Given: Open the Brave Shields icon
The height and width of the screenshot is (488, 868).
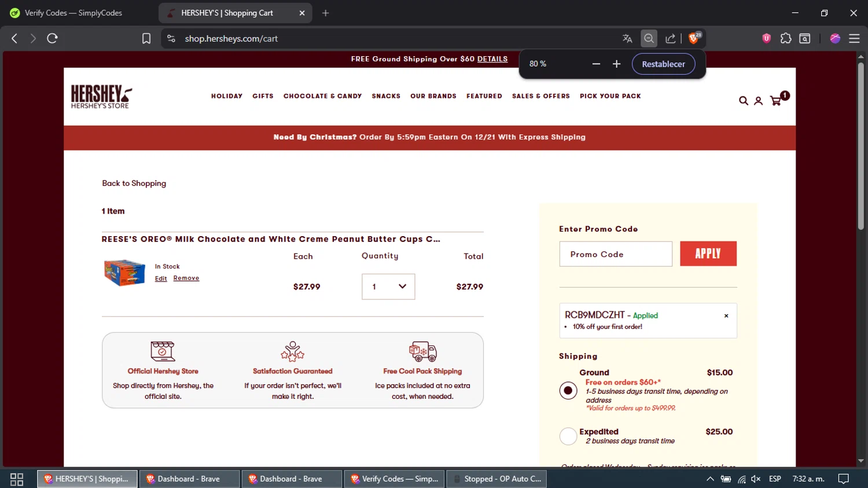Looking at the screenshot, I should coord(694,38).
